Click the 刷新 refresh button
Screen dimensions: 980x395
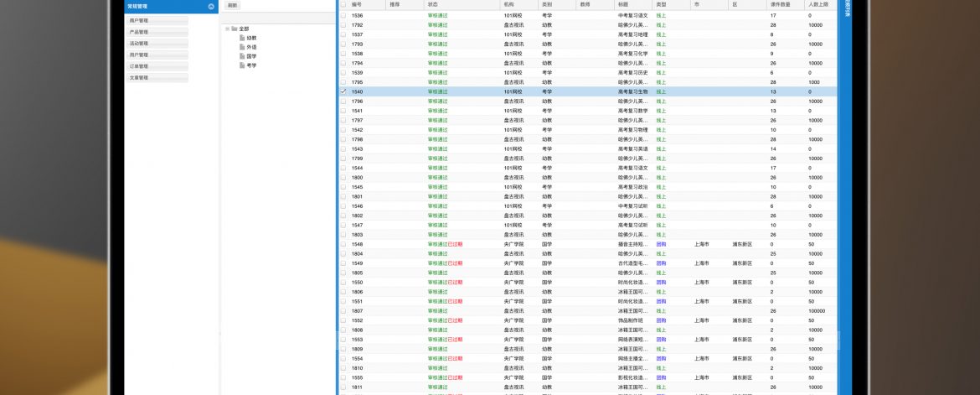[x=233, y=5]
